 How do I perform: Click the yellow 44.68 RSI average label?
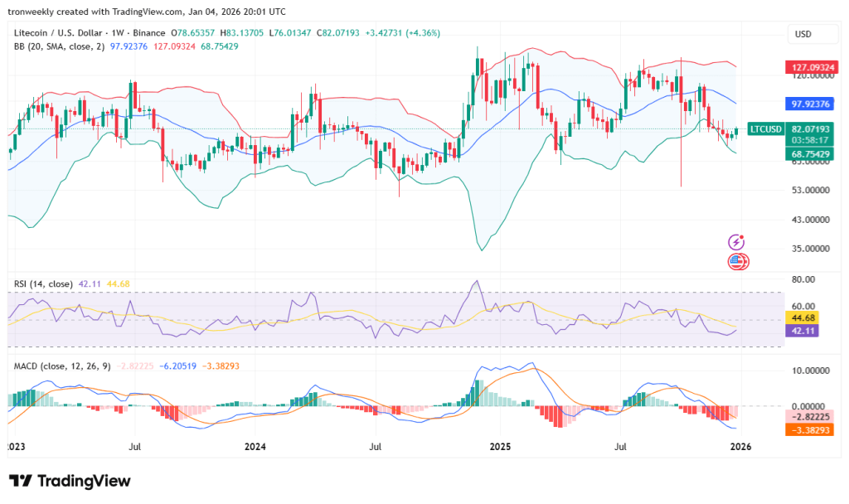[802, 317]
